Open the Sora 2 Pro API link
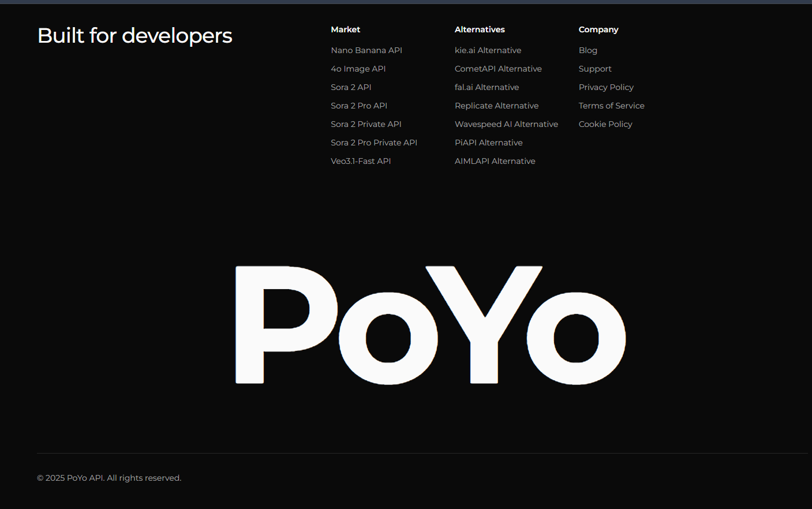This screenshot has width=812, height=509. coord(359,106)
